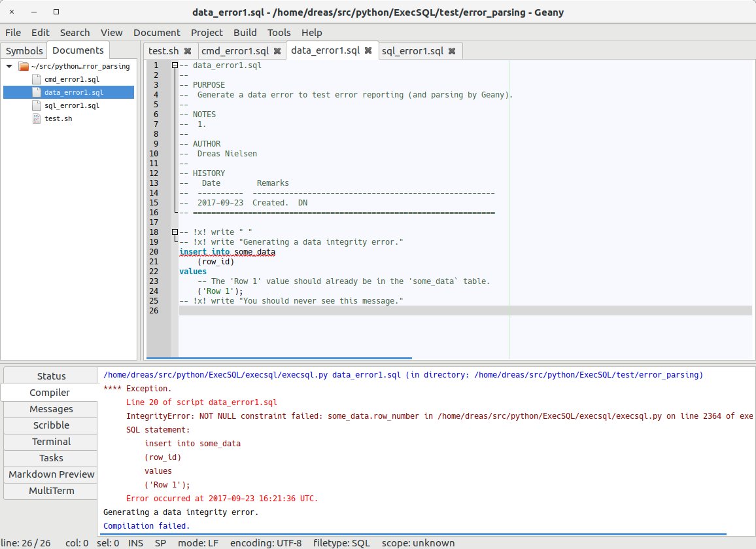Open the MultiTerm tab
This screenshot has width=756, height=549.
(x=51, y=491)
